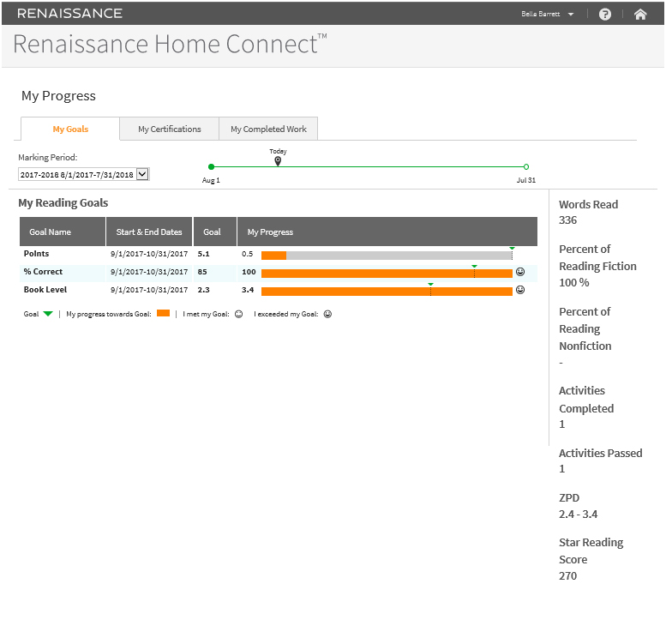Click the Words Read value 336
Image resolution: width=666 pixels, height=644 pixels.
pos(568,220)
